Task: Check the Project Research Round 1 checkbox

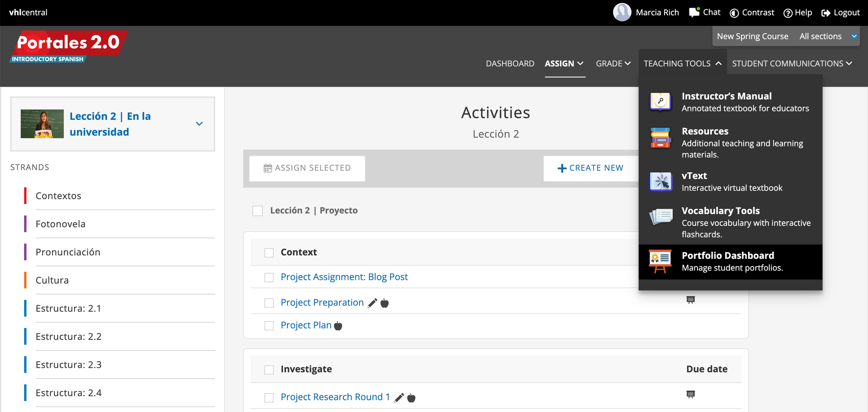Action: (x=269, y=398)
